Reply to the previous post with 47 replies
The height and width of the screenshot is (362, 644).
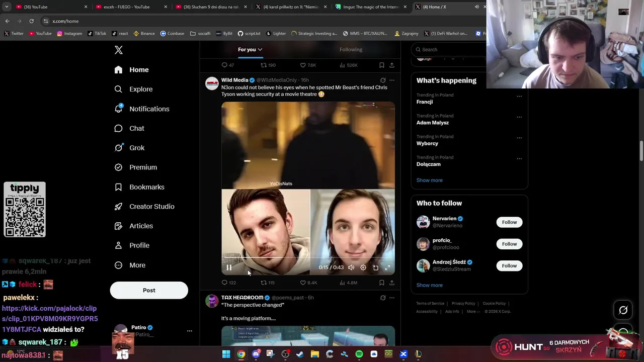click(228, 65)
